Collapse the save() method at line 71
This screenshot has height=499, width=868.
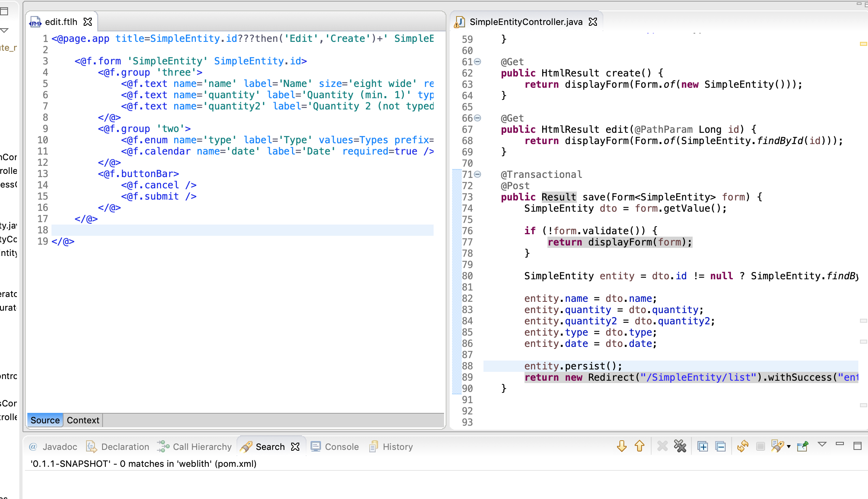[x=477, y=174]
